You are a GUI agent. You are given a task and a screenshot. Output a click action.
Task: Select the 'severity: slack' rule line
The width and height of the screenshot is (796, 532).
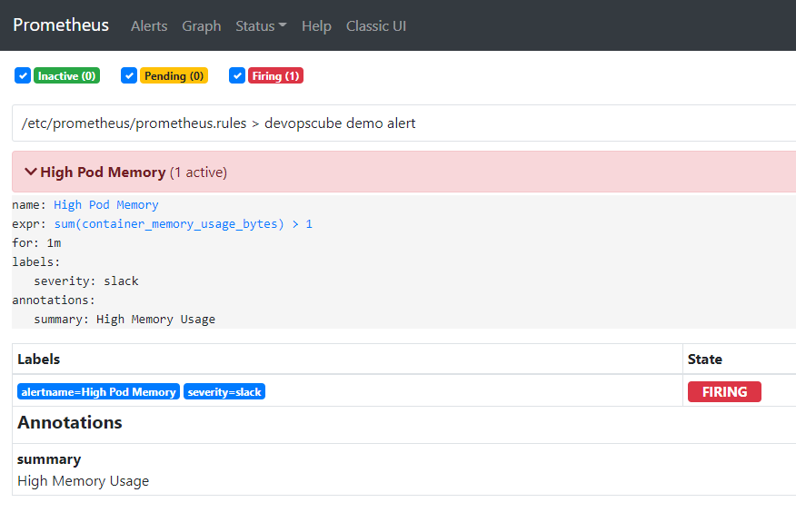(86, 281)
